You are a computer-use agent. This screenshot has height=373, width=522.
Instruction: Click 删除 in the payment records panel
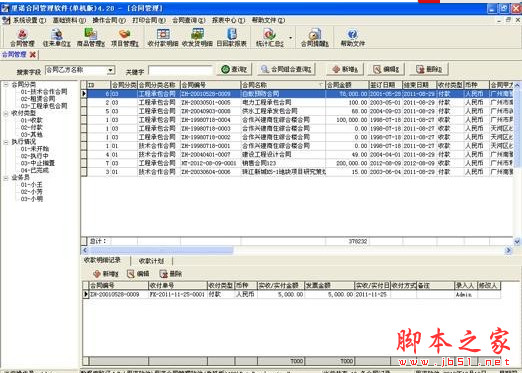[171, 274]
